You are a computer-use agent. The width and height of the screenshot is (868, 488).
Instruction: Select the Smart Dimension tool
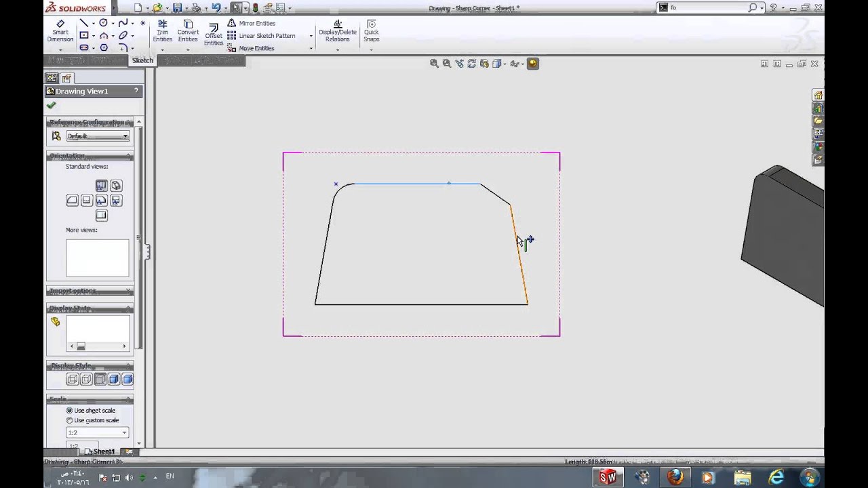(60, 31)
